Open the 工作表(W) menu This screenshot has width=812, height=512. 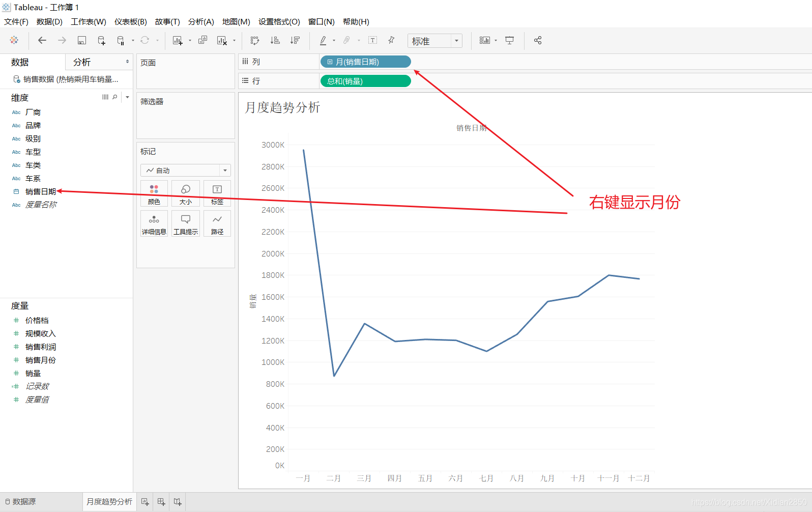[x=89, y=21]
